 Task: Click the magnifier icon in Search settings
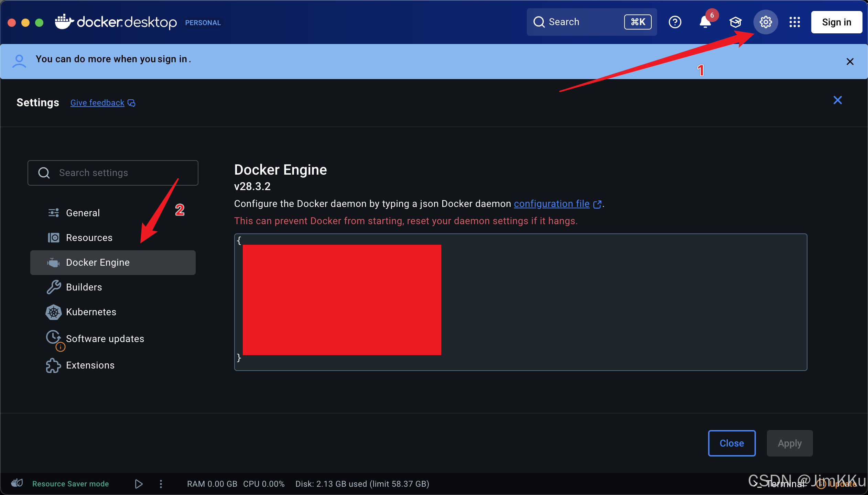coord(44,173)
